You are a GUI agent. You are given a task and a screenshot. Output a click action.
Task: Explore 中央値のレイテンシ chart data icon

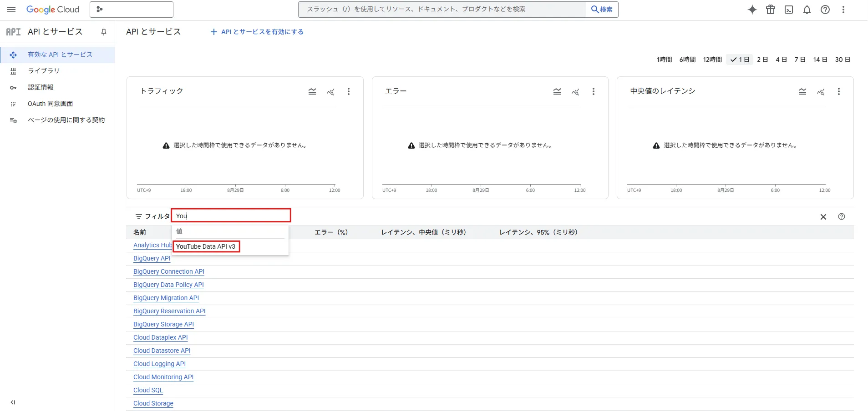(821, 92)
